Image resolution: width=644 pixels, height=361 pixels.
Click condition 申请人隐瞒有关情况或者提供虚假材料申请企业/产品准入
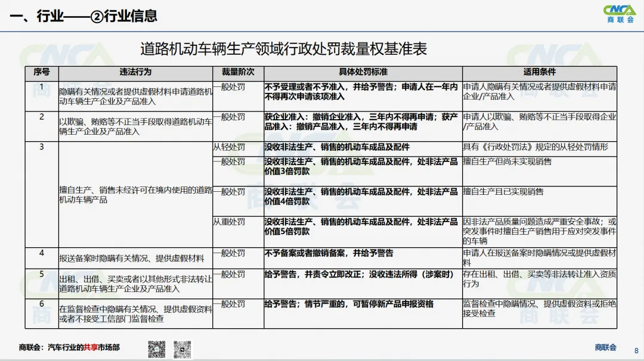[x=540, y=92]
